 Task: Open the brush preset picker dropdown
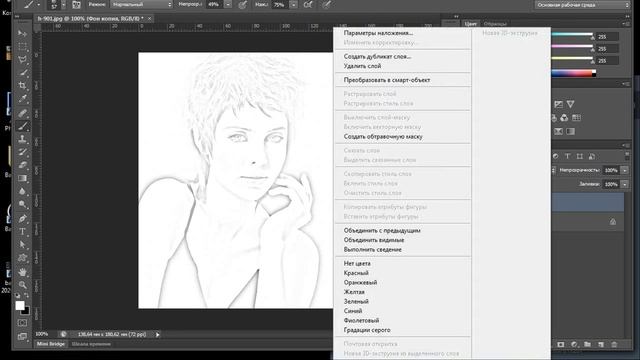click(63, 5)
